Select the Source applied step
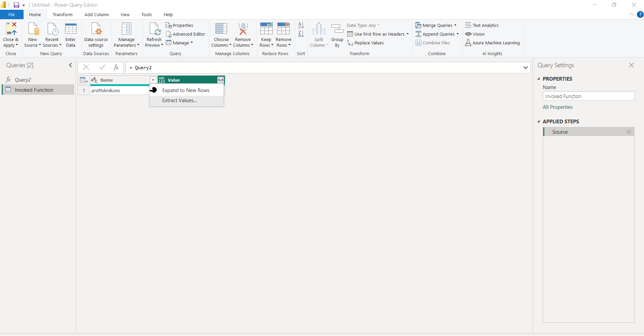Viewport: 644px width, 336px height. coord(589,132)
